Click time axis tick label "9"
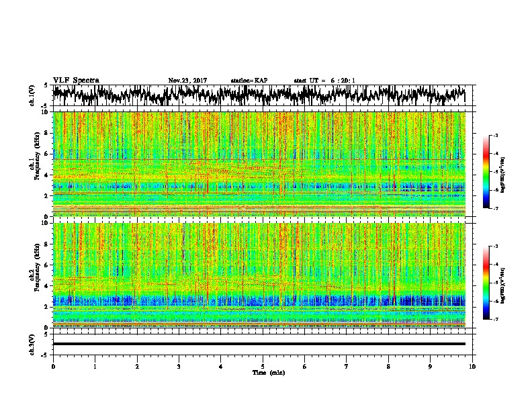532x411 pixels. pyautogui.click(x=430, y=367)
